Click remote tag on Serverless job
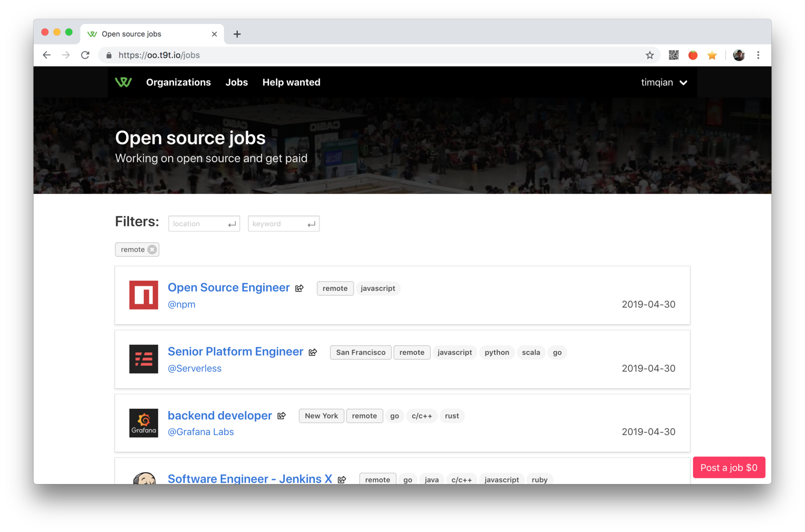 [x=412, y=352]
